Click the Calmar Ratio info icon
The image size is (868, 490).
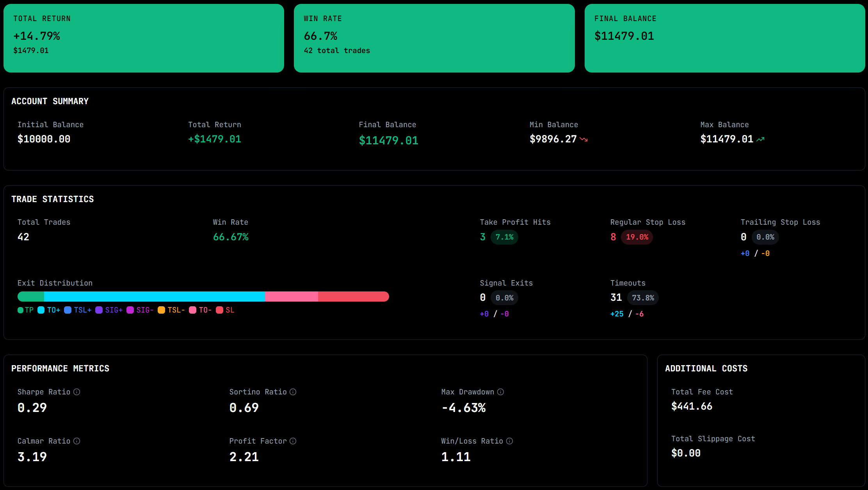pos(77,441)
